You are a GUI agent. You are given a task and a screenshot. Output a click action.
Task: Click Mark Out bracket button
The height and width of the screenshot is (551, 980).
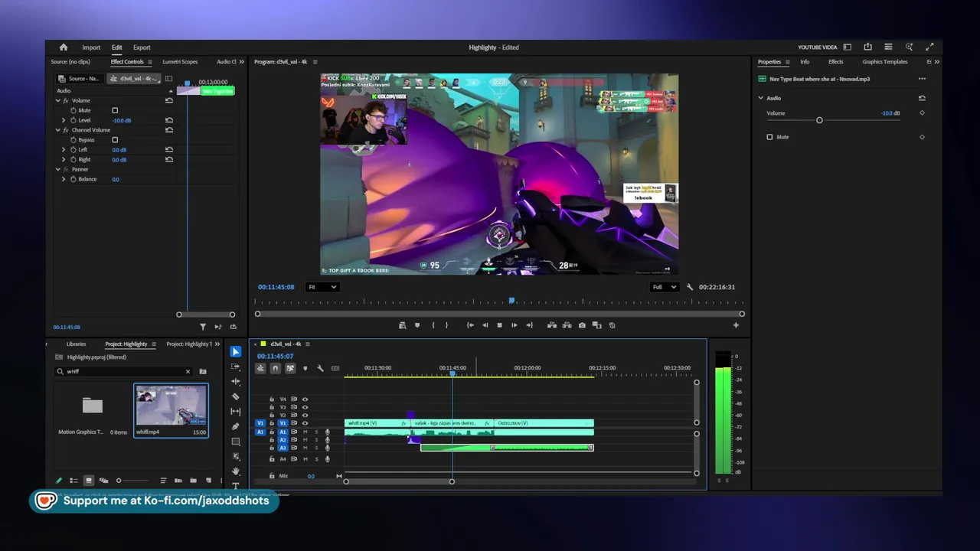pos(446,325)
